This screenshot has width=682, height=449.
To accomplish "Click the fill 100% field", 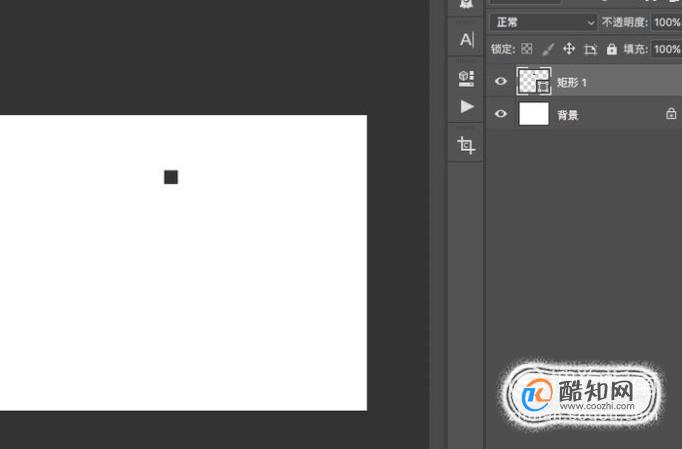I will click(x=666, y=49).
